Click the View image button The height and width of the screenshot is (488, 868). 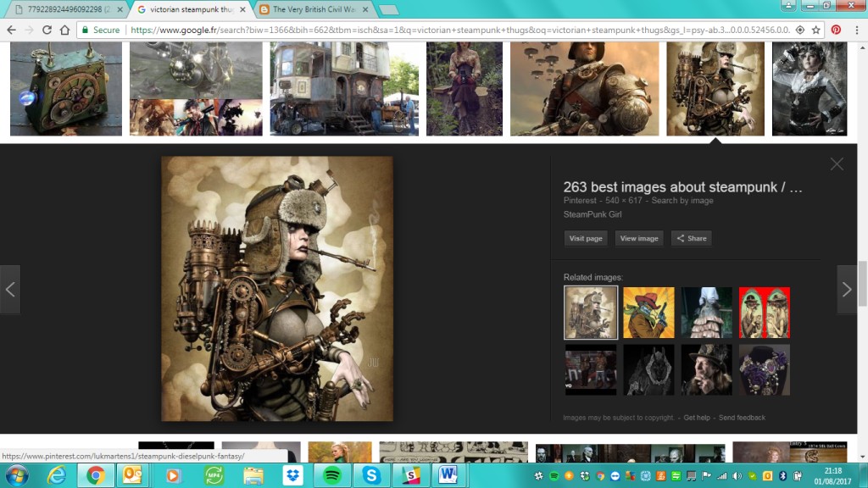(639, 238)
